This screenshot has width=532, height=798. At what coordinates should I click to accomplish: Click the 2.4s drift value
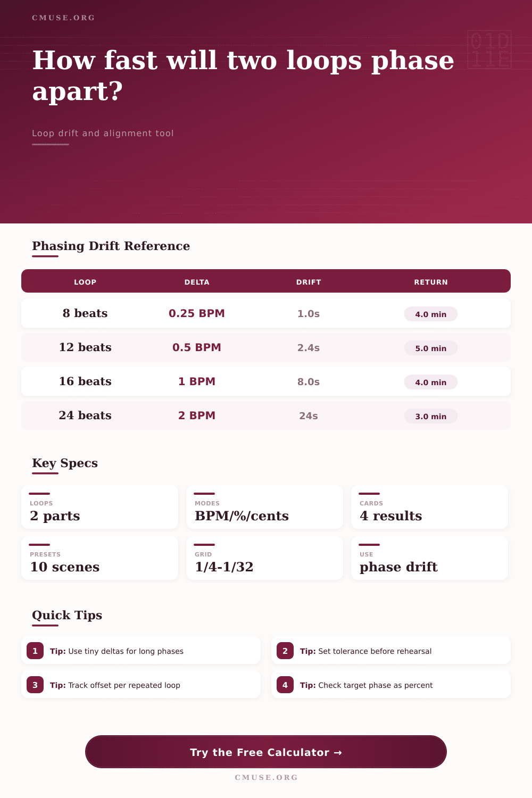point(309,348)
